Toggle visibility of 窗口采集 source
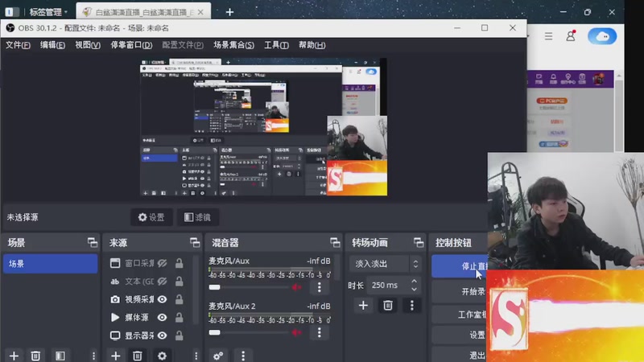 click(163, 263)
